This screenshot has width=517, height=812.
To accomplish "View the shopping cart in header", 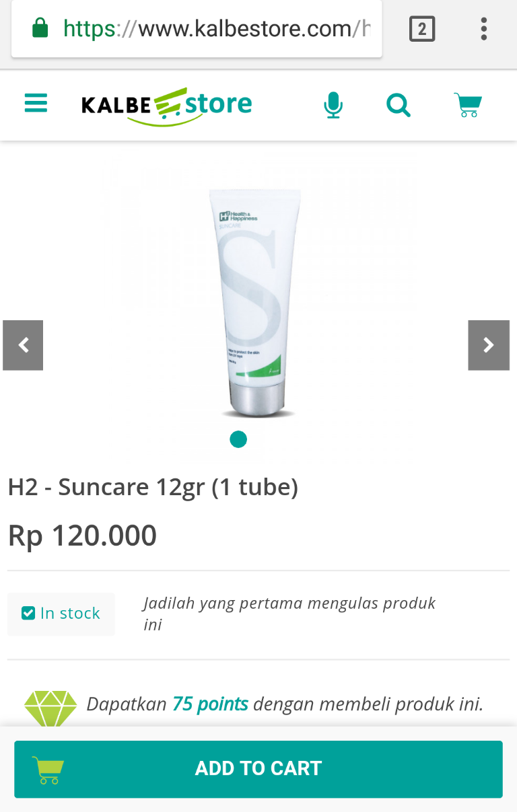I will coord(468,105).
